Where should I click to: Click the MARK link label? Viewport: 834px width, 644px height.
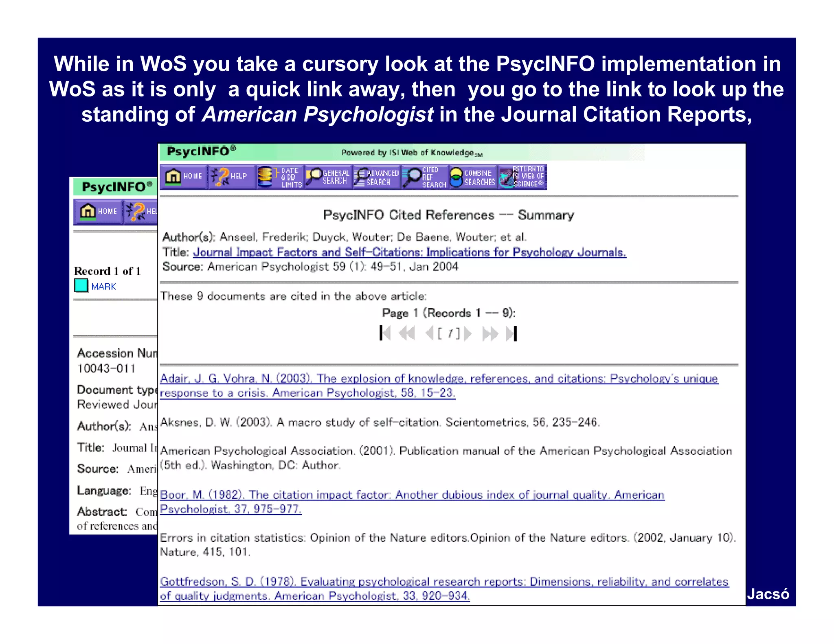click(x=103, y=287)
